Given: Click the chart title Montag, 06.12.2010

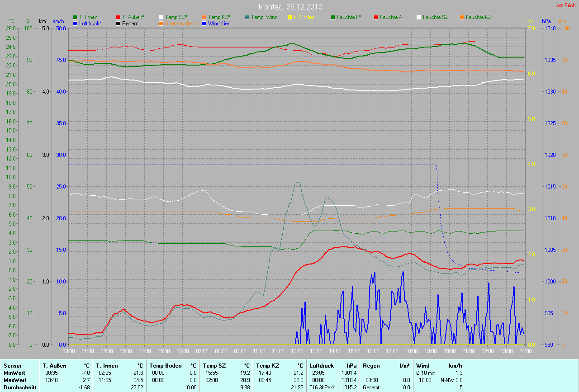Looking at the screenshot, I should pos(289,7).
